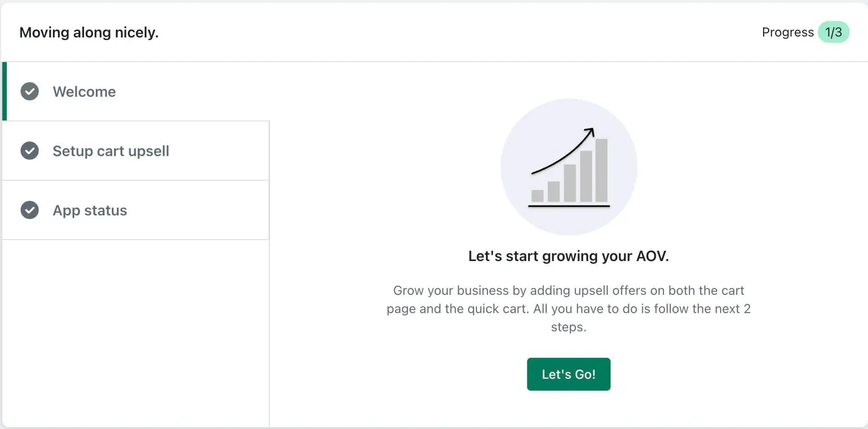Click the checkmark icon beside Welcome
Screen dimensions: 868x429
coord(30,91)
